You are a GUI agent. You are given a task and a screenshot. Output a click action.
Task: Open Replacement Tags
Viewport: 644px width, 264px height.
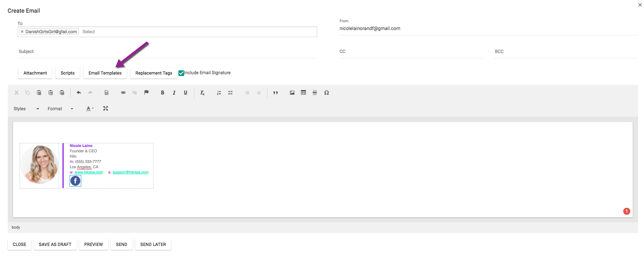[154, 73]
